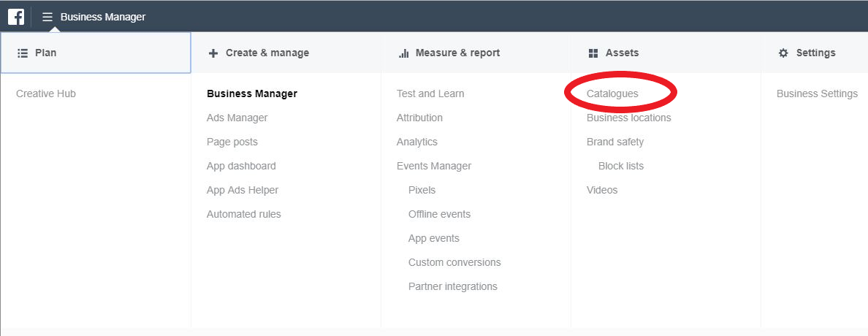Click the Plan list icon
This screenshot has width=868, height=336.
pos(23,53)
